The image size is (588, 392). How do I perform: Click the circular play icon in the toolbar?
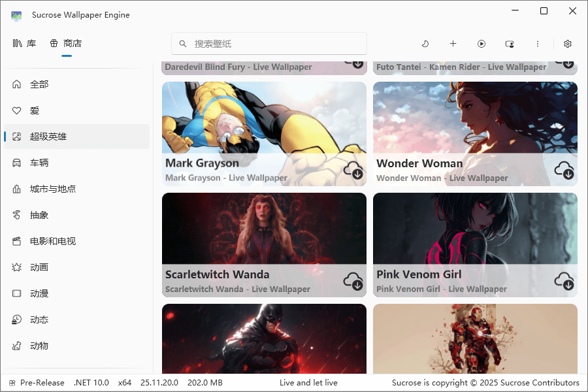point(482,43)
